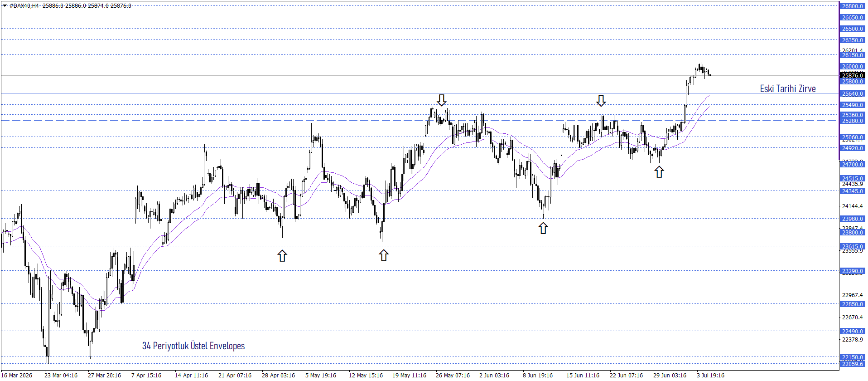
Task: Click the 23980.0 price level label
Action: click(x=853, y=219)
